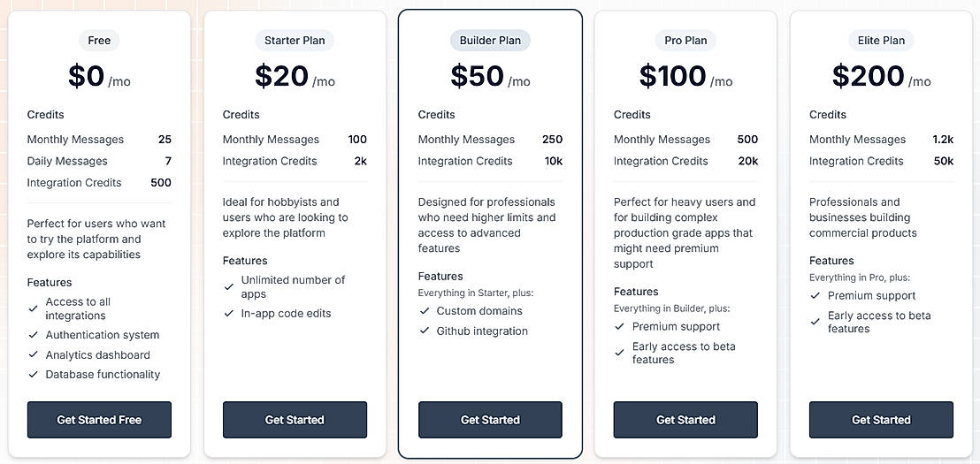980x464 pixels.
Task: Select the Pro Plan badge
Action: [x=685, y=41]
